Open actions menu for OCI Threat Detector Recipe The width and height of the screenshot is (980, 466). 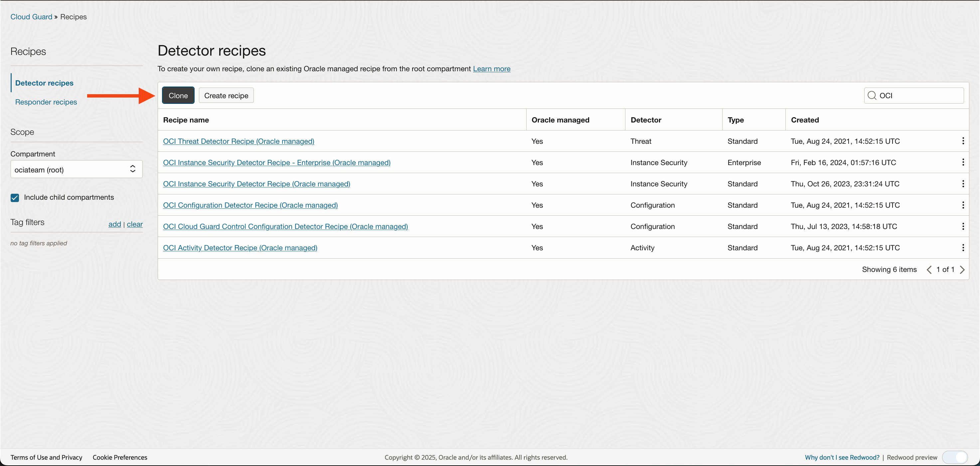click(x=963, y=141)
